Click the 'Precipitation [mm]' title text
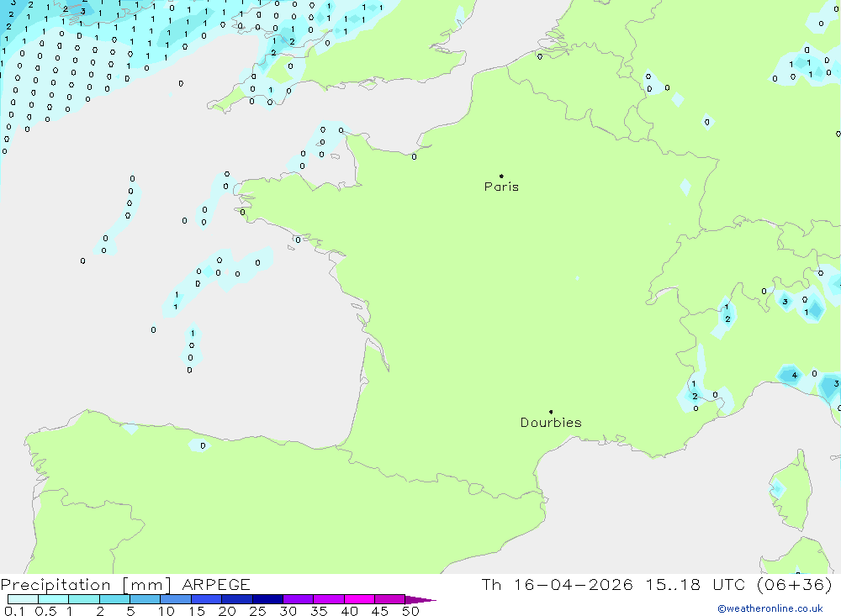Image resolution: width=841 pixels, height=616 pixels. pyautogui.click(x=86, y=585)
